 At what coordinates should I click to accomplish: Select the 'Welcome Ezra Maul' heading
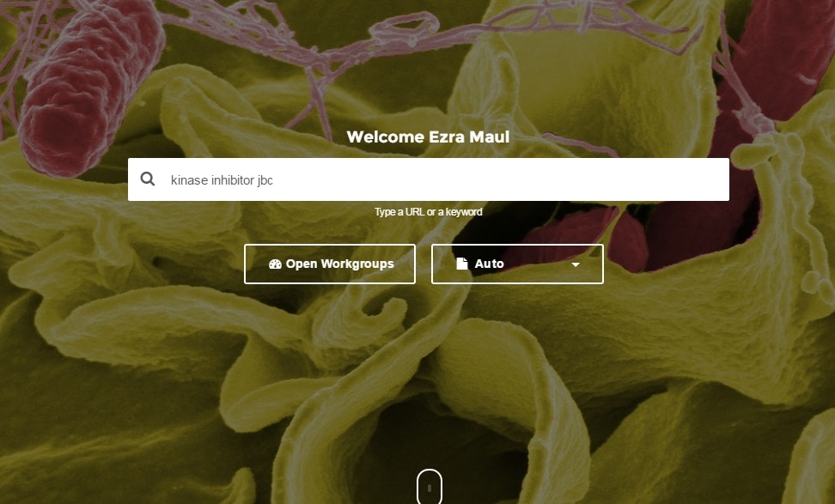click(428, 137)
